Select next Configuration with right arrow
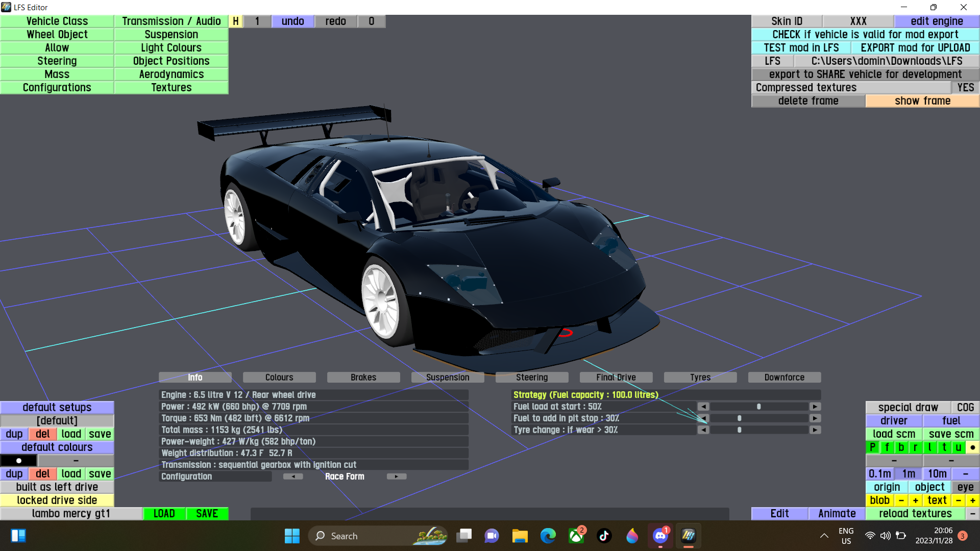This screenshot has width=980, height=551. click(x=396, y=477)
